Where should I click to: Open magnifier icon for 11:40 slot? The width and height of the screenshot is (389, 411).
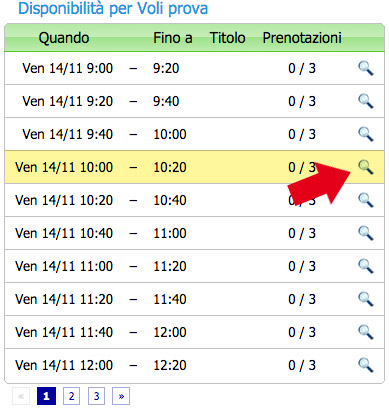click(366, 332)
